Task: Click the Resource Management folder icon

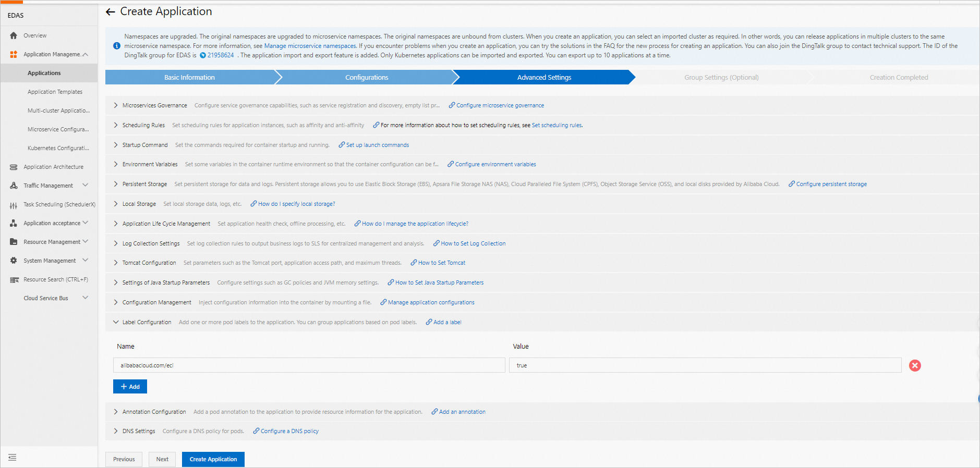Action: point(14,242)
